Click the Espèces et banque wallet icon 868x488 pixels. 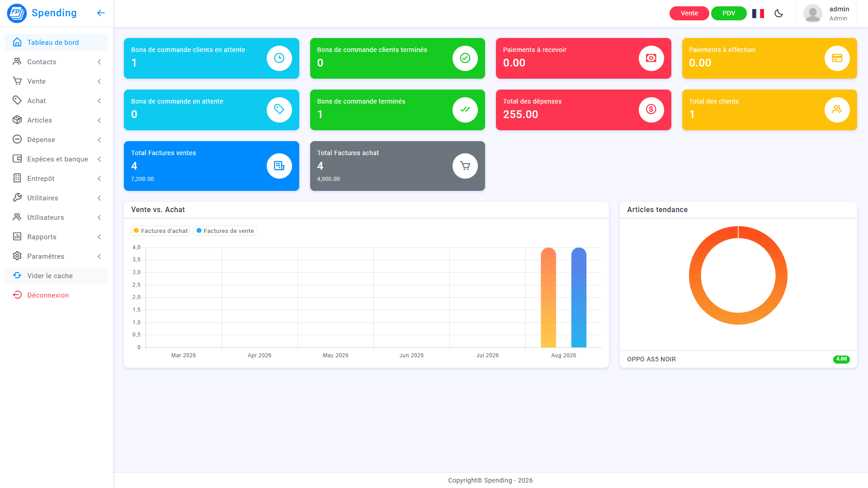click(x=17, y=159)
